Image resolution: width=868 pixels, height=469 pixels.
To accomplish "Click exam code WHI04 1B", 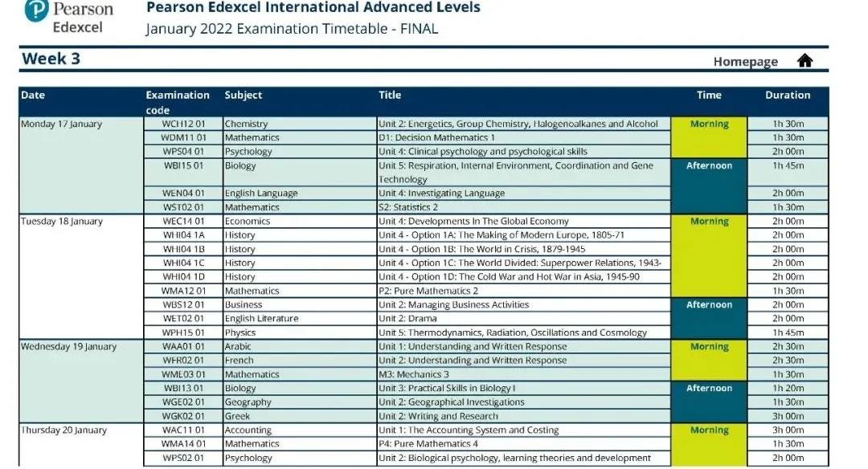I will [183, 249].
